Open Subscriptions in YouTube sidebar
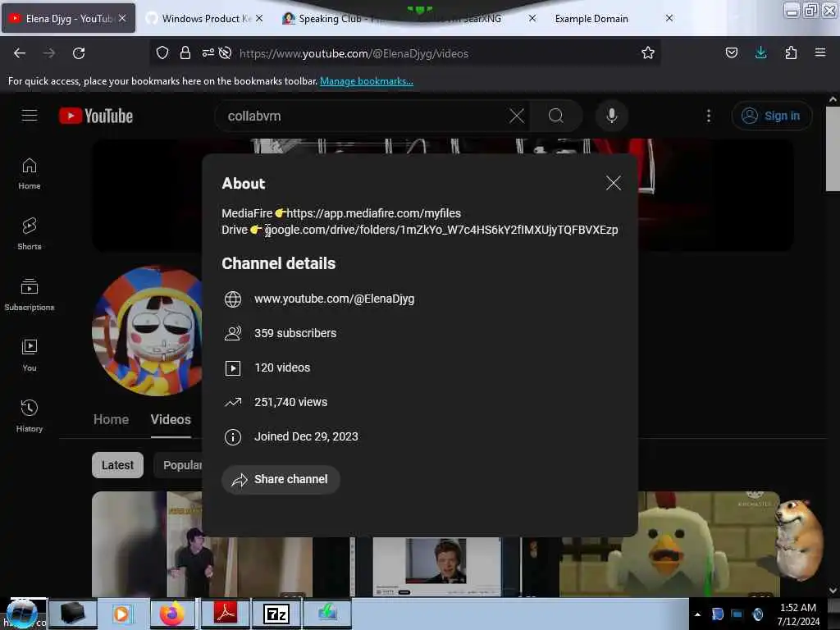Viewport: 840px width, 630px height. pos(30,294)
